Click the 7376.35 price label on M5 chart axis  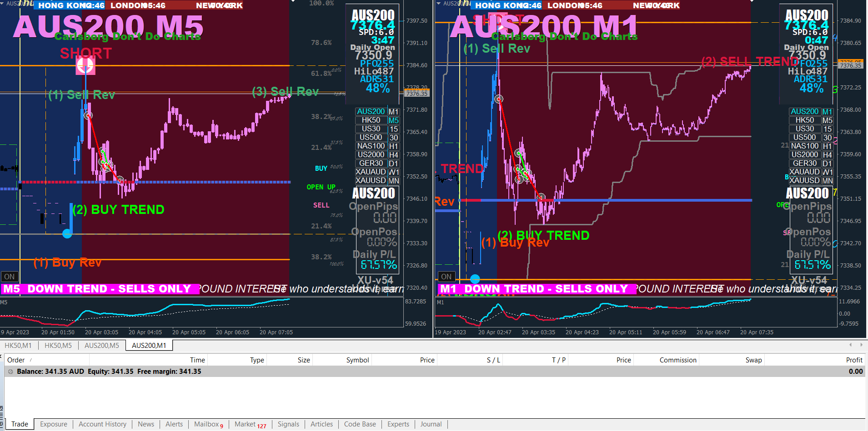417,94
